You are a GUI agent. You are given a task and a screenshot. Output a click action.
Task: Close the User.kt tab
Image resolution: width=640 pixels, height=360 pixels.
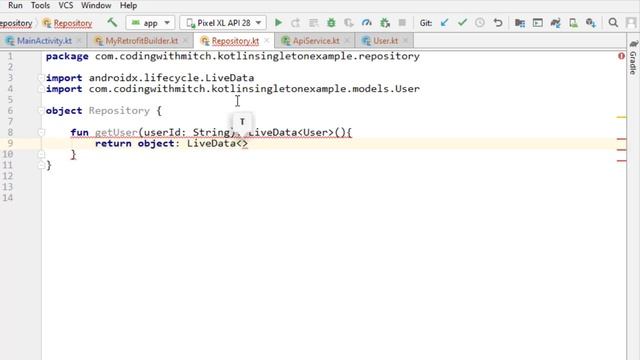[x=405, y=40]
